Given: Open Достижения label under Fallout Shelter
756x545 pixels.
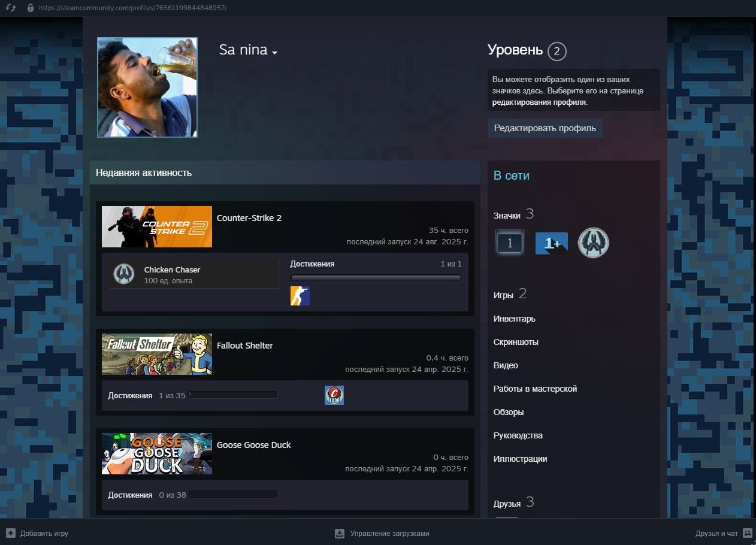Looking at the screenshot, I should tap(130, 396).
